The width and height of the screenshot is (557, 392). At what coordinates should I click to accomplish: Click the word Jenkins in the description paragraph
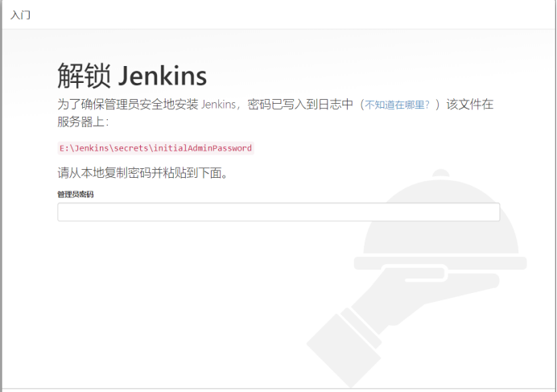coord(219,105)
